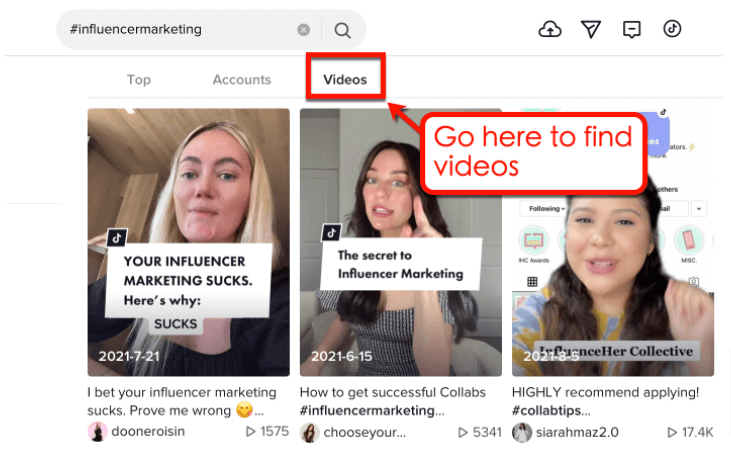
Task: Clear the search field with the X icon
Action: [x=304, y=30]
